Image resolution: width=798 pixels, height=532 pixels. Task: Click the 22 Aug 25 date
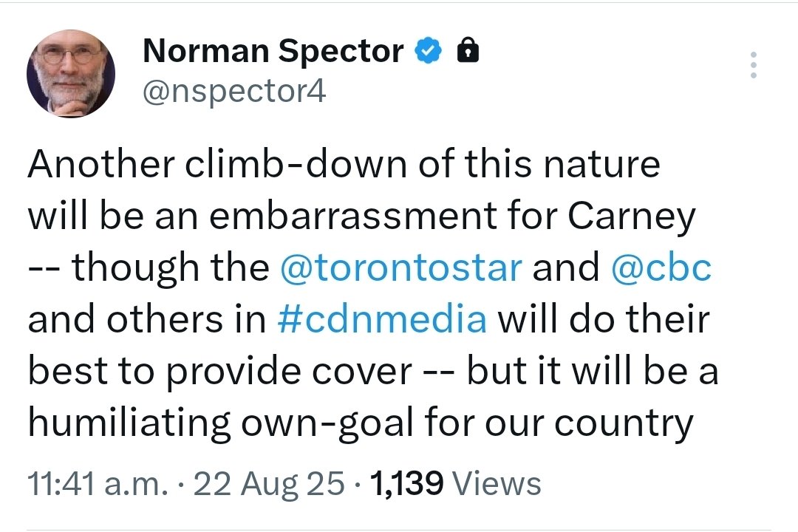pyautogui.click(x=282, y=484)
